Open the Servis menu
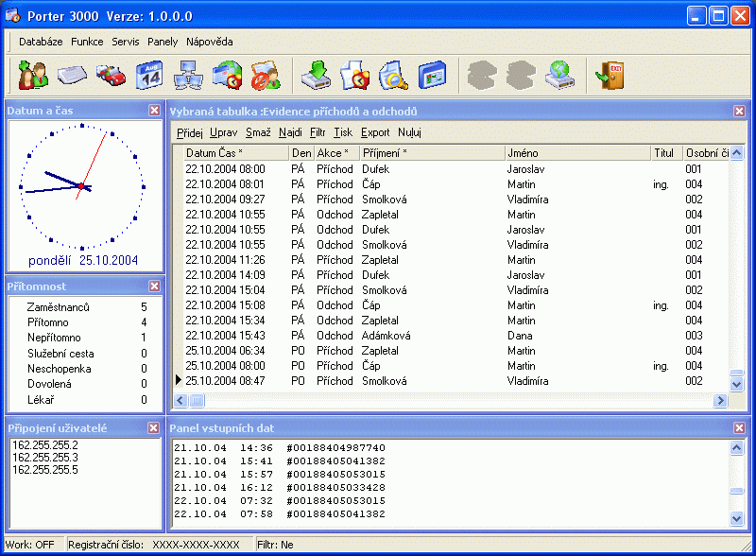The image size is (756, 556). tap(126, 42)
